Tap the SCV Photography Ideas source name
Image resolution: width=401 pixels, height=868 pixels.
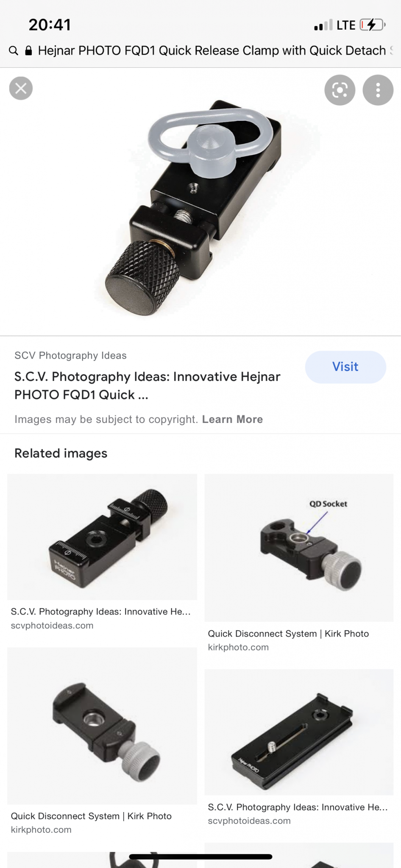click(x=70, y=356)
